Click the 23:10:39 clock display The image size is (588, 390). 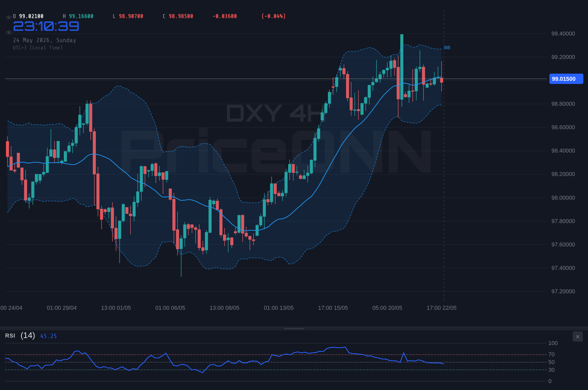point(46,26)
